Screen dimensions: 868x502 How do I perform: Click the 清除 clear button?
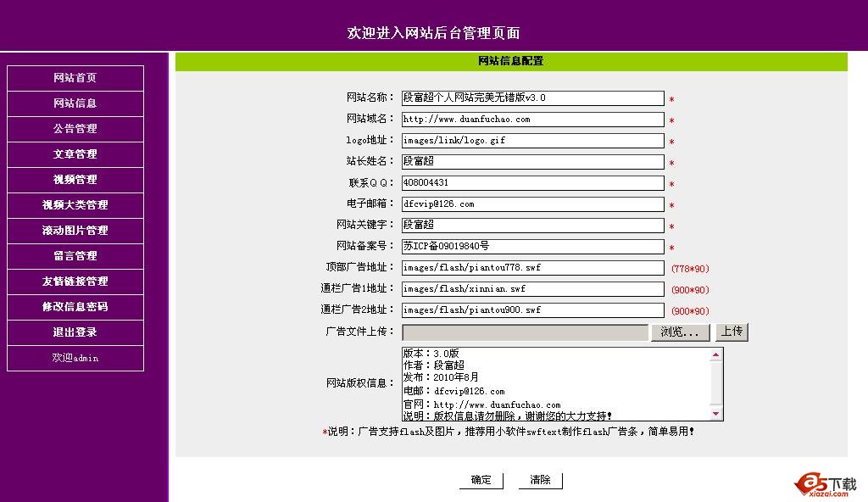point(540,481)
